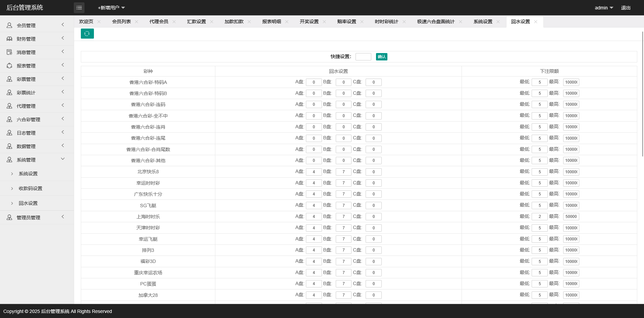Image resolution: width=644 pixels, height=318 pixels.
Task: Expand the 报表管理 menu chevron
Action: [63, 65]
